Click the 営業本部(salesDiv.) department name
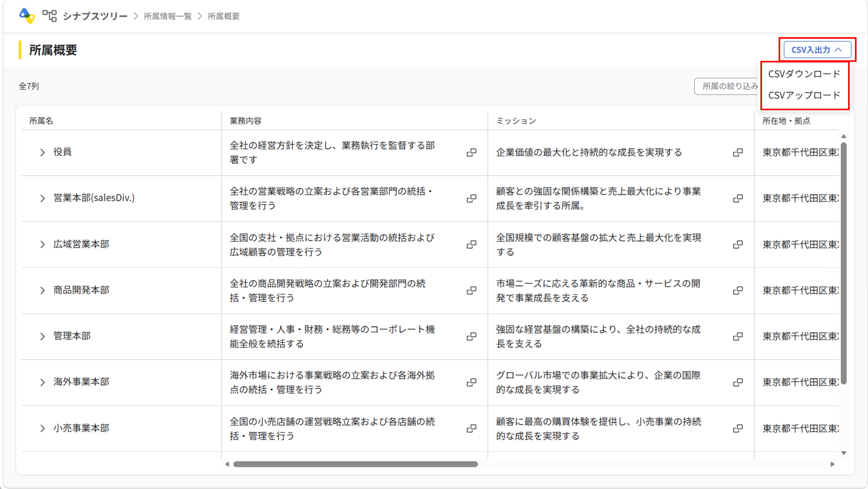868x489 pixels. (94, 198)
